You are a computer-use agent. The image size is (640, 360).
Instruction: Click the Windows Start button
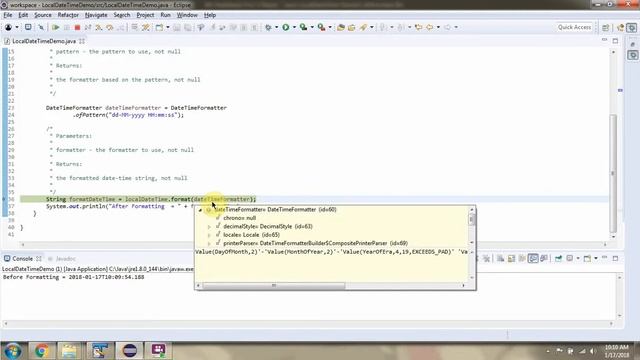(x=12, y=351)
